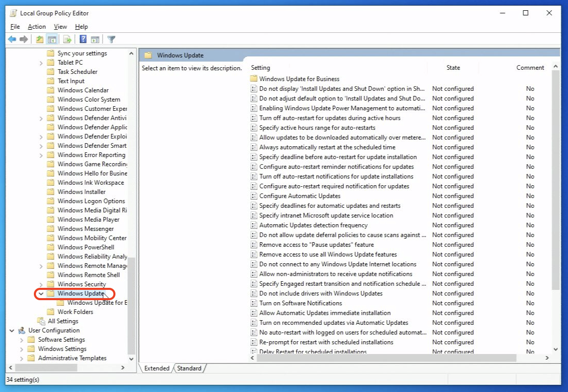The height and width of the screenshot is (392, 568).
Task: Toggle the Show/Hide Console Tree toolbar icon
Action: click(x=52, y=39)
